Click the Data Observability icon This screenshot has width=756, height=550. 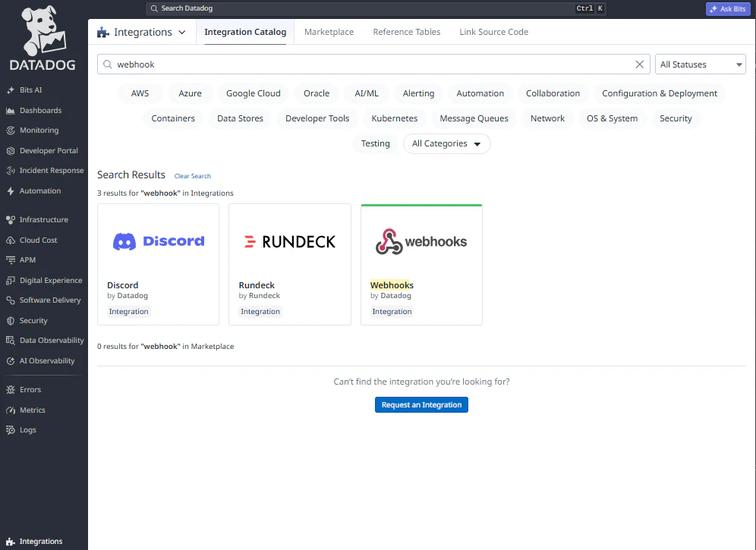[x=11, y=341]
